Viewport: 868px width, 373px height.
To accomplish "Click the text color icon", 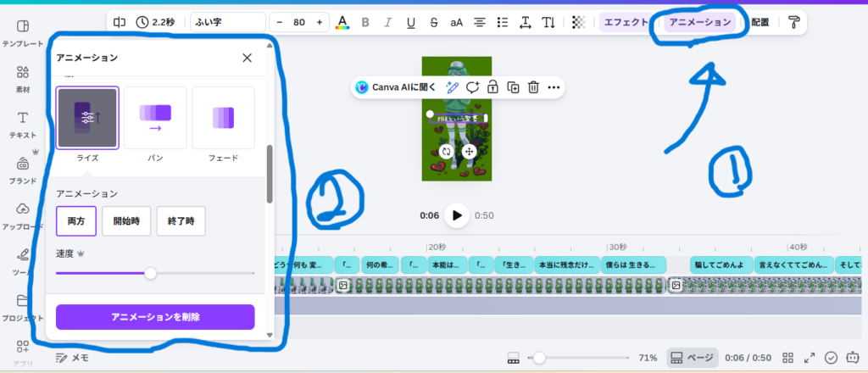I will (x=342, y=22).
